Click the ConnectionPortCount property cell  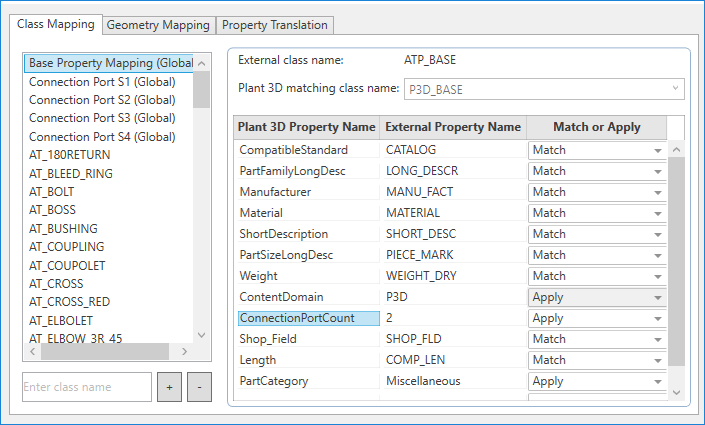coord(308,318)
